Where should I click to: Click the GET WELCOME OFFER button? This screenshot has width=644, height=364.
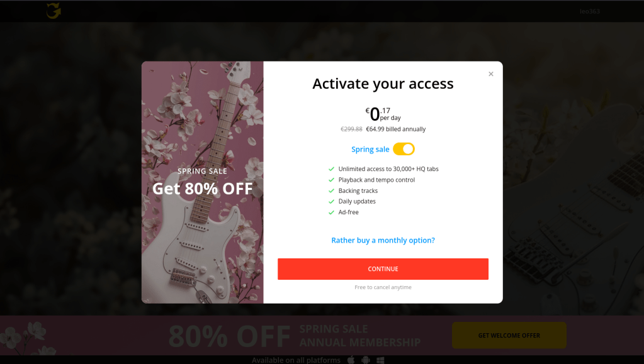coord(509,335)
